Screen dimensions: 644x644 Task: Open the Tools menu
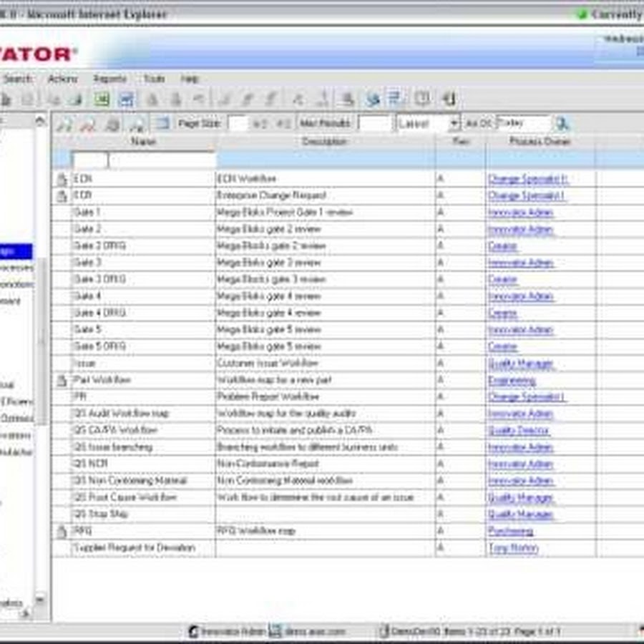click(153, 79)
